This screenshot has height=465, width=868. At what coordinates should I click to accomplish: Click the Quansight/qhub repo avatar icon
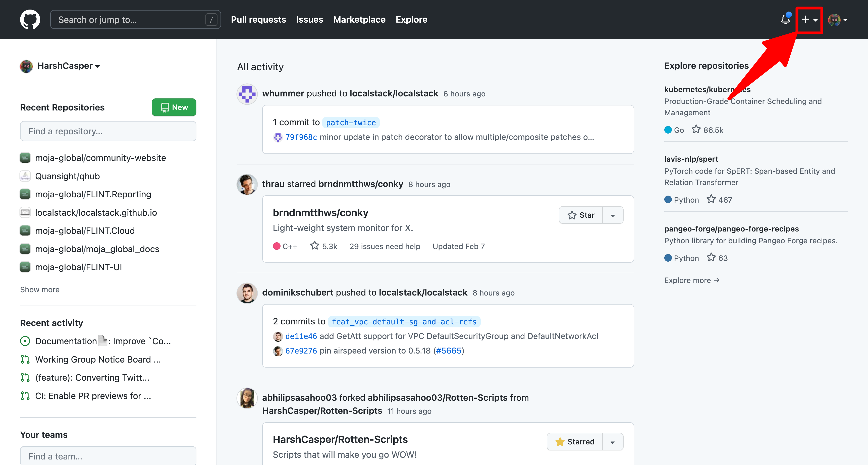pos(25,176)
